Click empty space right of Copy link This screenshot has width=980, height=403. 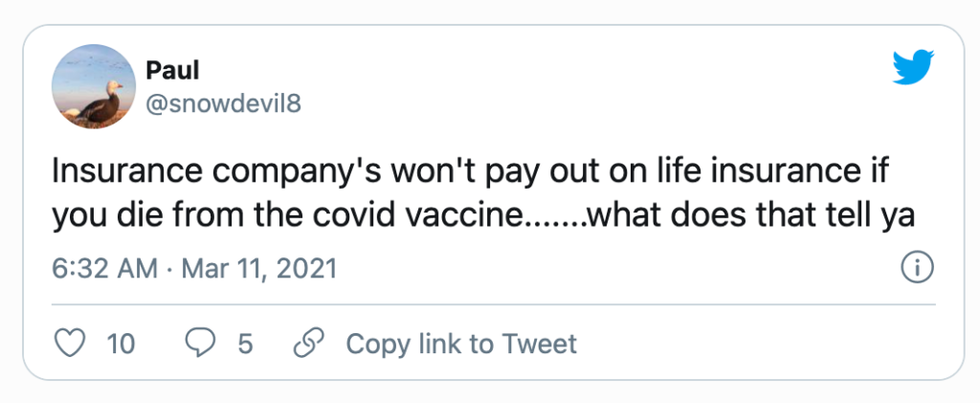(x=750, y=345)
